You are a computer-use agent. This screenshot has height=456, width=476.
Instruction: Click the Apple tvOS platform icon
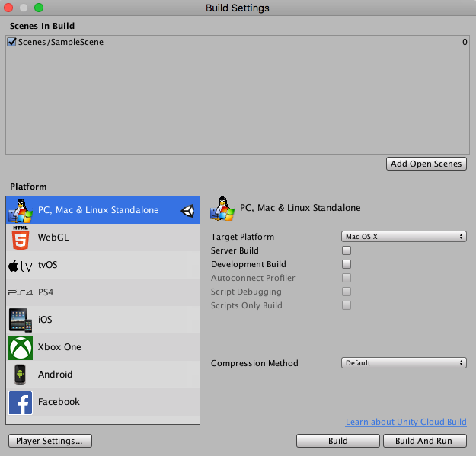pos(21,266)
